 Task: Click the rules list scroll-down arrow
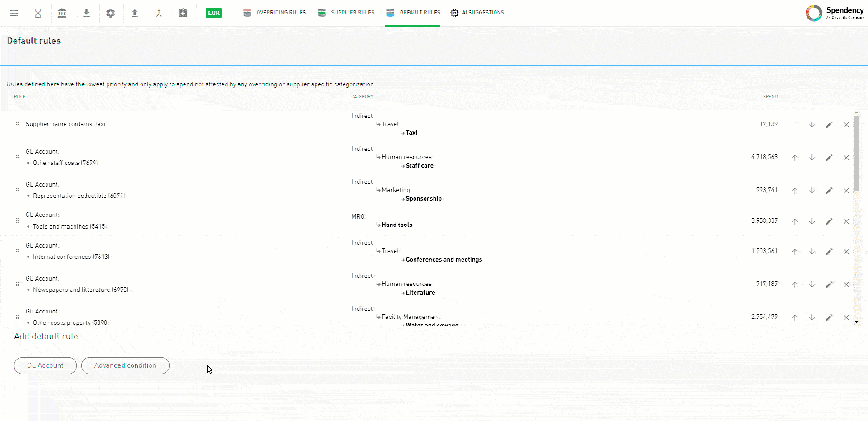point(856,322)
